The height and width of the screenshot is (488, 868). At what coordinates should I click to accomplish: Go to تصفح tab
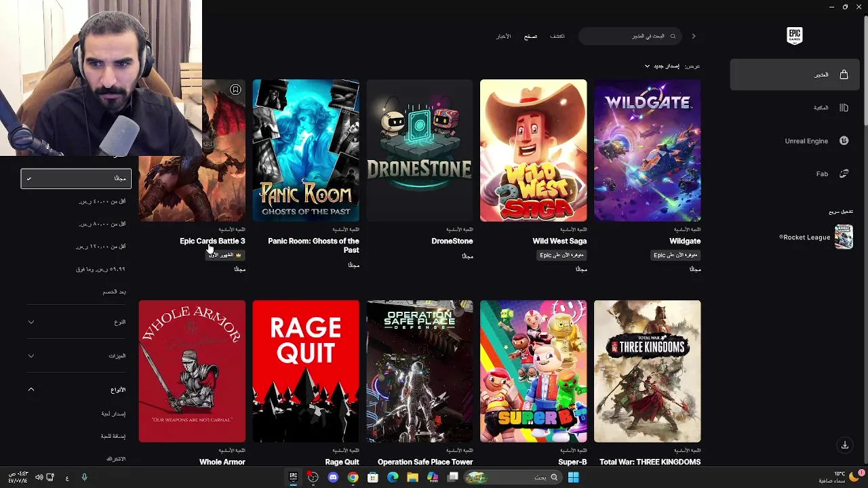tap(530, 36)
